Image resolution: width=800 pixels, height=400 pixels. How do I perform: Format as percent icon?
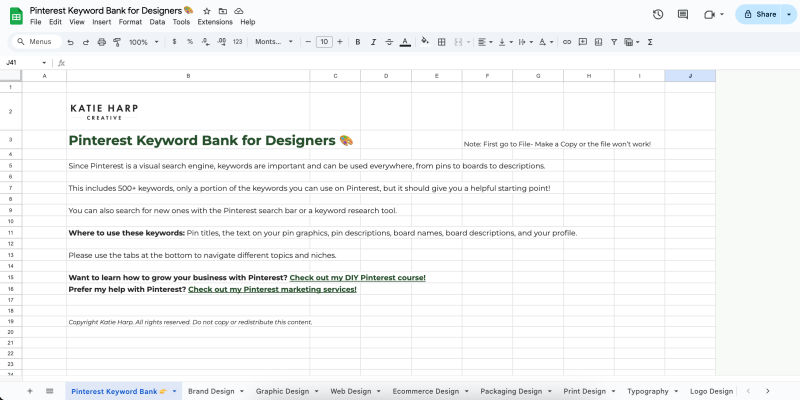(x=190, y=42)
